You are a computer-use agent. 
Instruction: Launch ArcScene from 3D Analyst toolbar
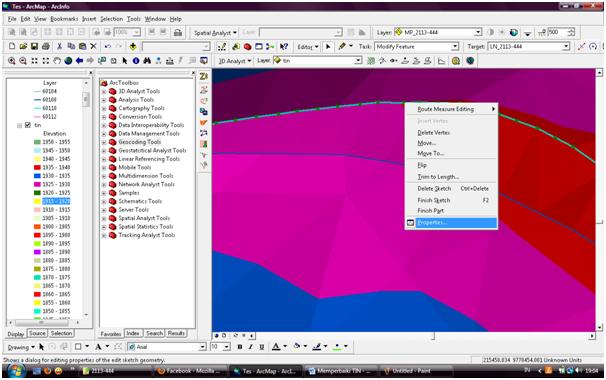tap(456, 61)
